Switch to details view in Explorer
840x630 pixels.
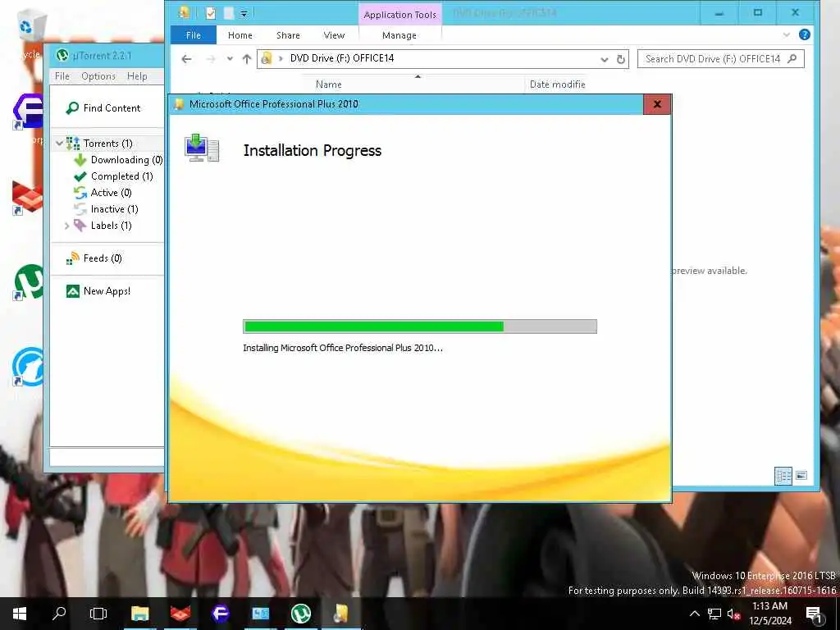(x=783, y=476)
